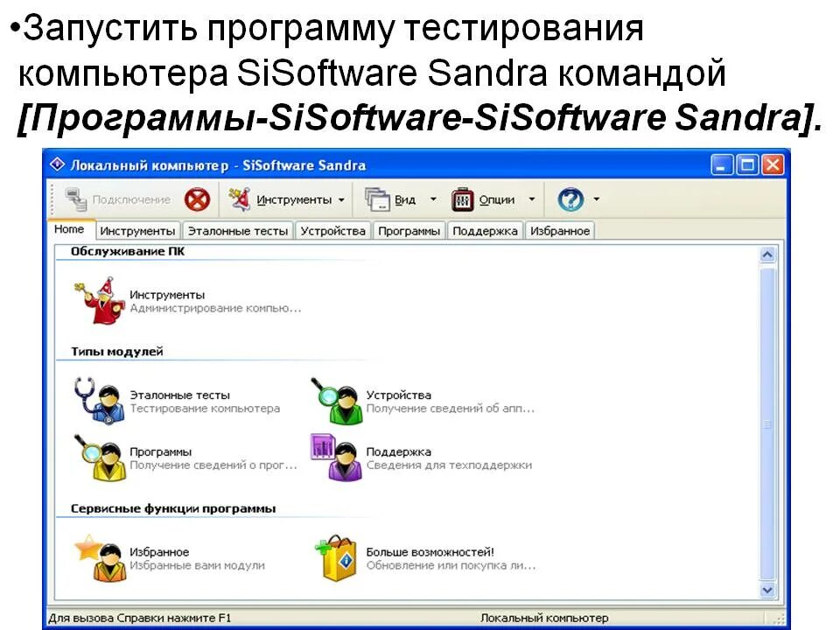Image resolution: width=840 pixels, height=630 pixels.
Task: Click the scrollbar down arrow
Action: pyautogui.click(x=767, y=590)
